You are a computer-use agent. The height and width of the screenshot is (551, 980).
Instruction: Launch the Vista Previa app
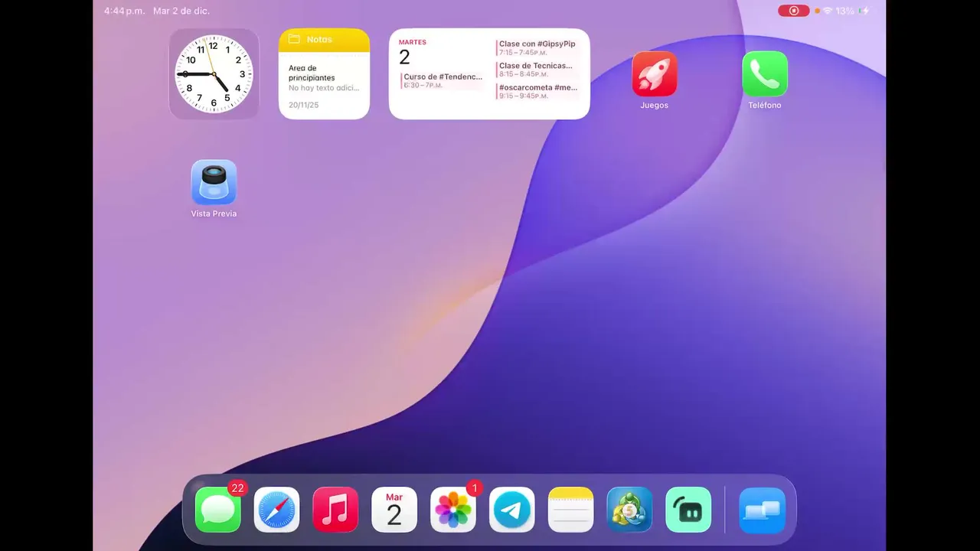tap(214, 182)
